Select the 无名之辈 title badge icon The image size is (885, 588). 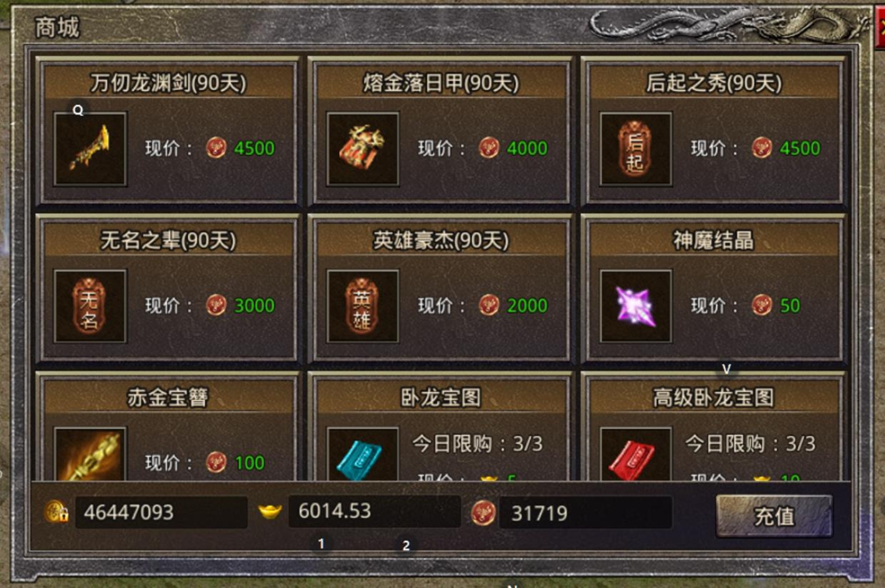[x=90, y=306]
